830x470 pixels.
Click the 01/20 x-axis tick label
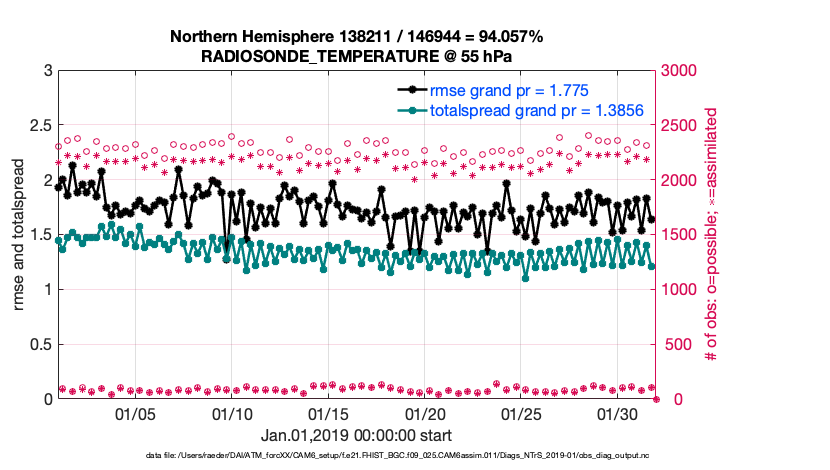coord(425,414)
